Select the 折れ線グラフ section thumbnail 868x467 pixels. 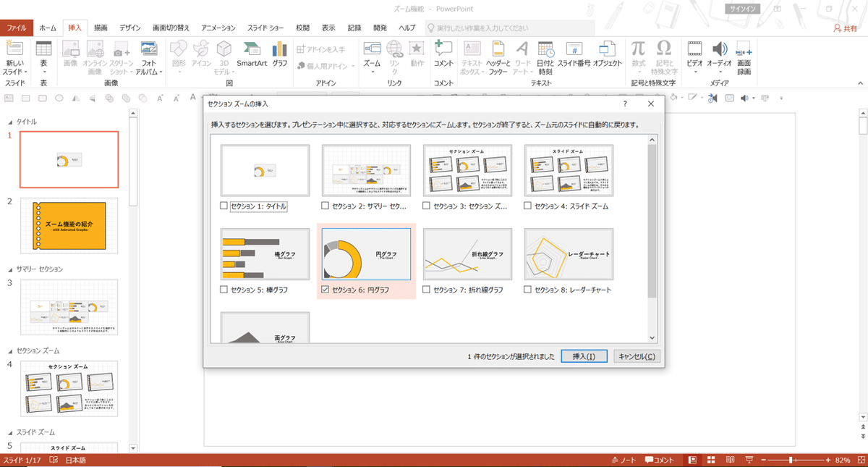(x=467, y=254)
